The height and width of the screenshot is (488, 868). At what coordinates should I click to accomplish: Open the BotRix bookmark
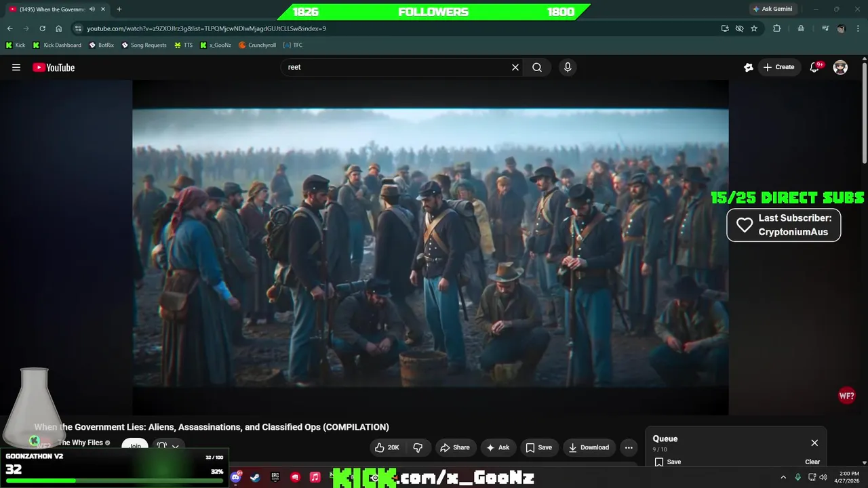click(x=101, y=45)
